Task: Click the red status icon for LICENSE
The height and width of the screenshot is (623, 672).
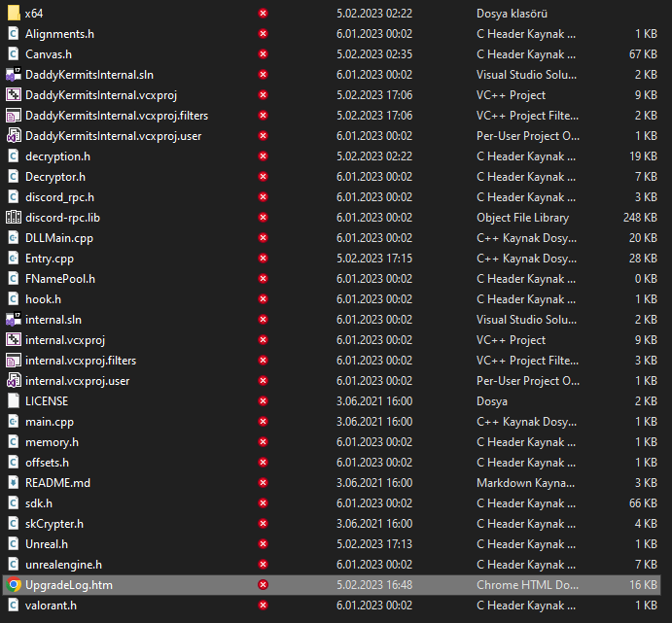Action: tap(264, 401)
